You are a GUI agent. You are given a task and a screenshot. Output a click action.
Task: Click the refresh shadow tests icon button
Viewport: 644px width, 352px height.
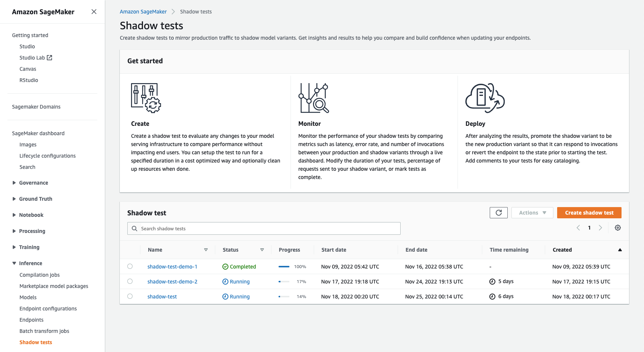point(498,213)
